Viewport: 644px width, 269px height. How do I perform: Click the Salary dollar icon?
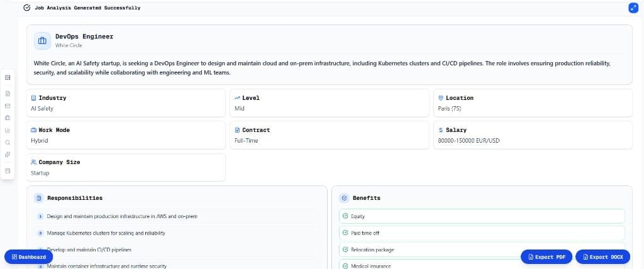point(441,129)
